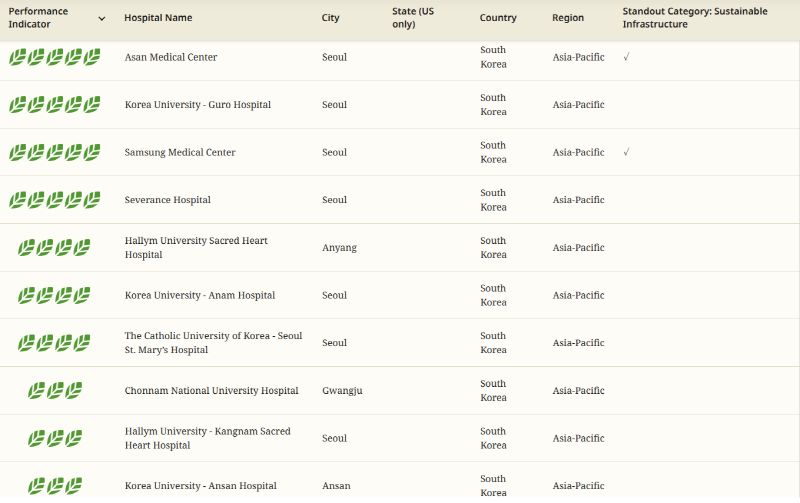Image resolution: width=800 pixels, height=503 pixels.
Task: Click 'Gwangju' city cell
Action: click(x=342, y=391)
